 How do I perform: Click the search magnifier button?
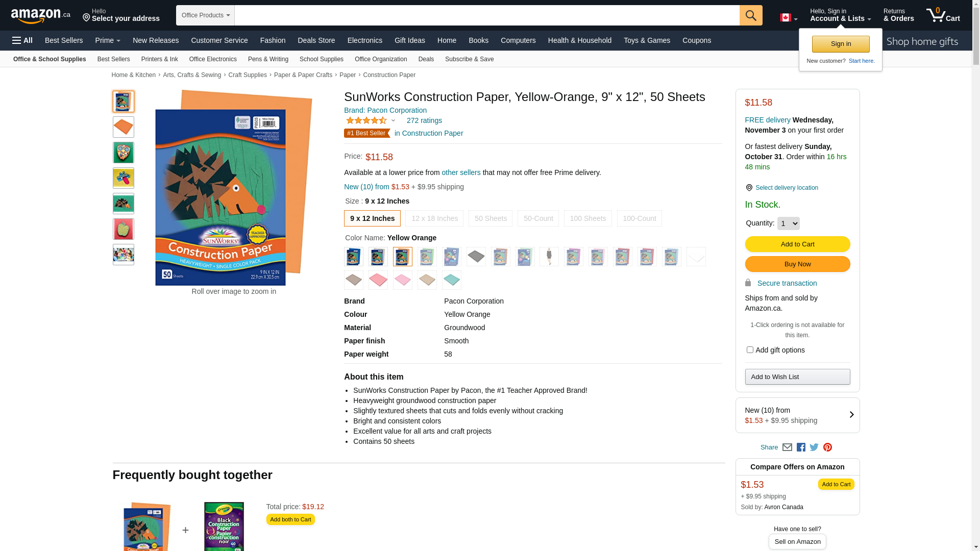click(x=751, y=15)
